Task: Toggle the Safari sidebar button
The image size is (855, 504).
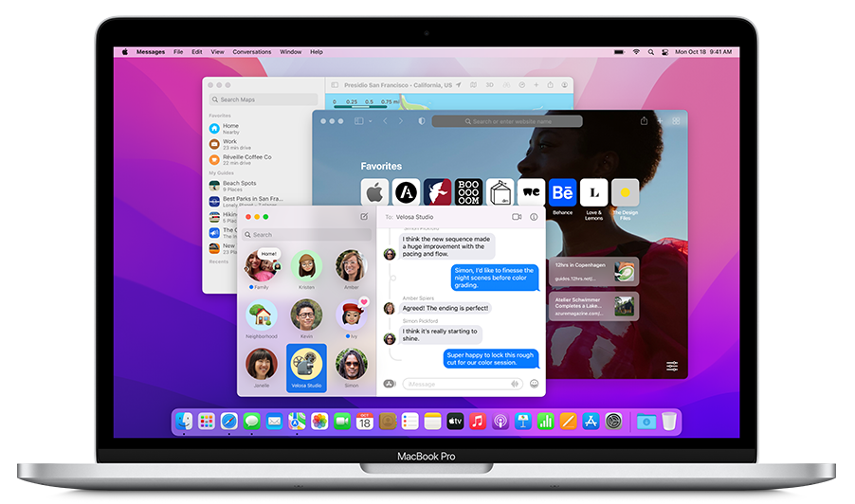Action: tap(359, 121)
